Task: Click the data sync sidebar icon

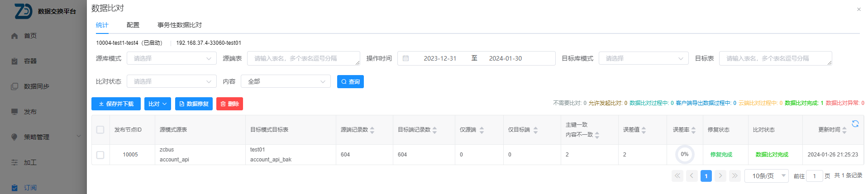Action: [x=14, y=86]
